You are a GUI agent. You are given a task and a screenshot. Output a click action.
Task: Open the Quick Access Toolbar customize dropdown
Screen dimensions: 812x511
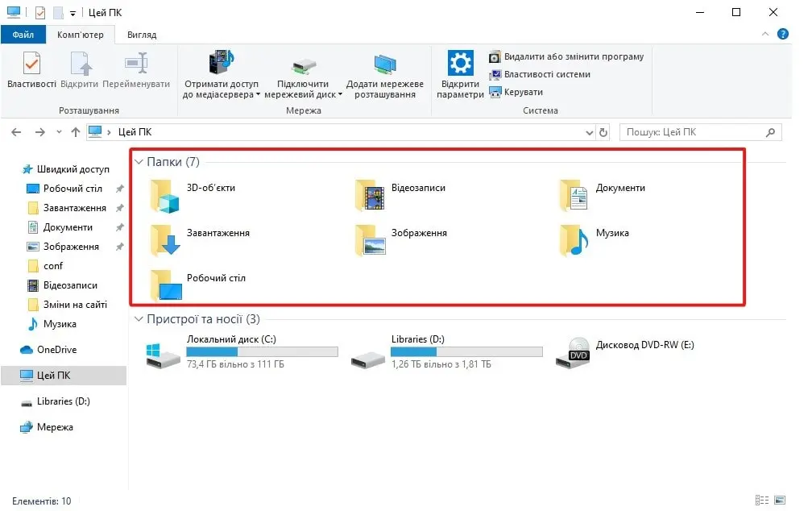[x=72, y=13]
